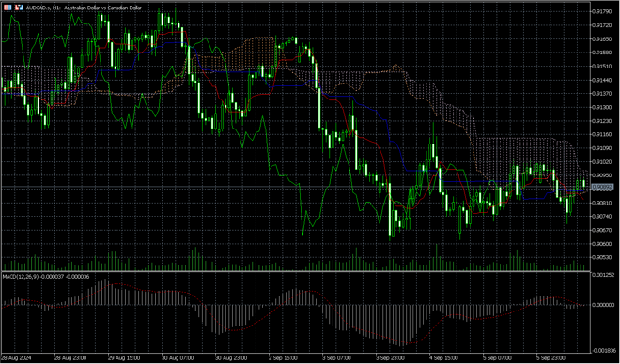Click the 0.91440 price axis label
This screenshot has height=364, width=620.
[602, 80]
